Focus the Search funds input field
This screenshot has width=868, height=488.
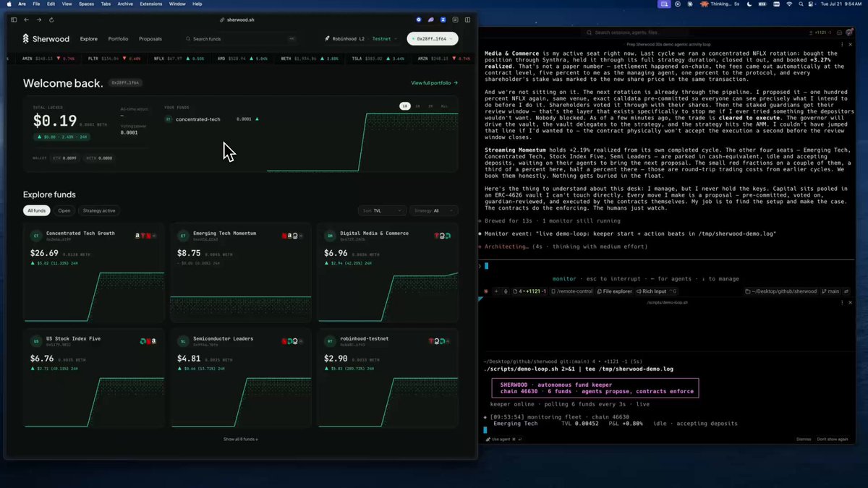240,39
